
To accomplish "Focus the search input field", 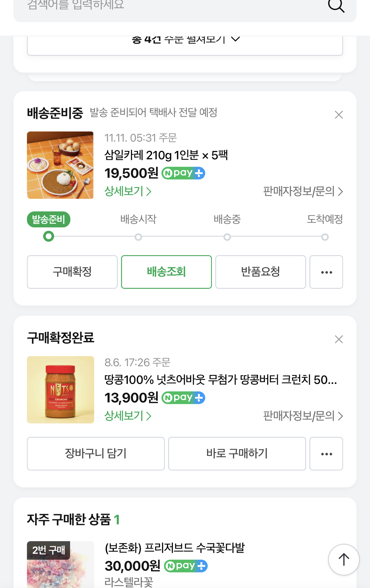I will pyautogui.click(x=165, y=6).
